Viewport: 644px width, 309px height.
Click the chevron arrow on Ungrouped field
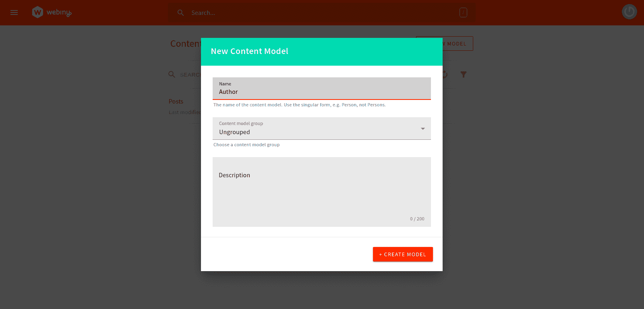pyautogui.click(x=422, y=129)
